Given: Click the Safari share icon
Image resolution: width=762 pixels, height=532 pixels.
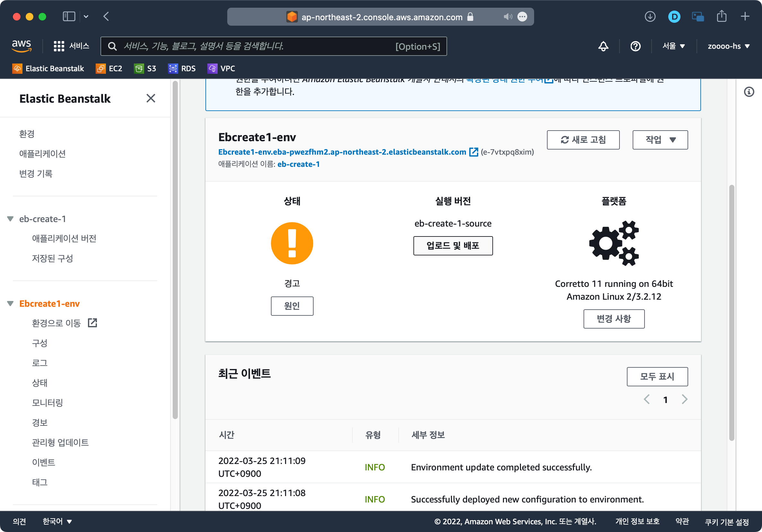Looking at the screenshot, I should pyautogui.click(x=721, y=16).
